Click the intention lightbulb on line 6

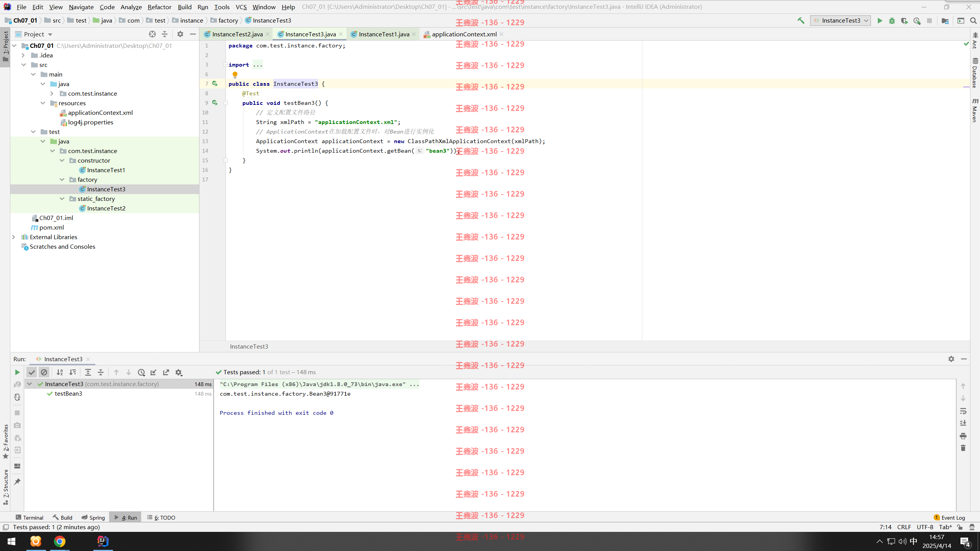[235, 75]
